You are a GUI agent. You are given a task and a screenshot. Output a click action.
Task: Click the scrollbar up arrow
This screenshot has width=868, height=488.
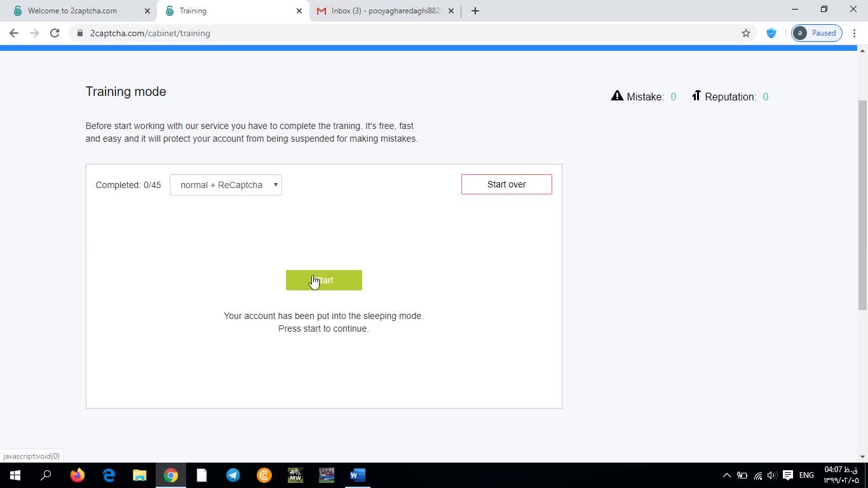(x=862, y=50)
